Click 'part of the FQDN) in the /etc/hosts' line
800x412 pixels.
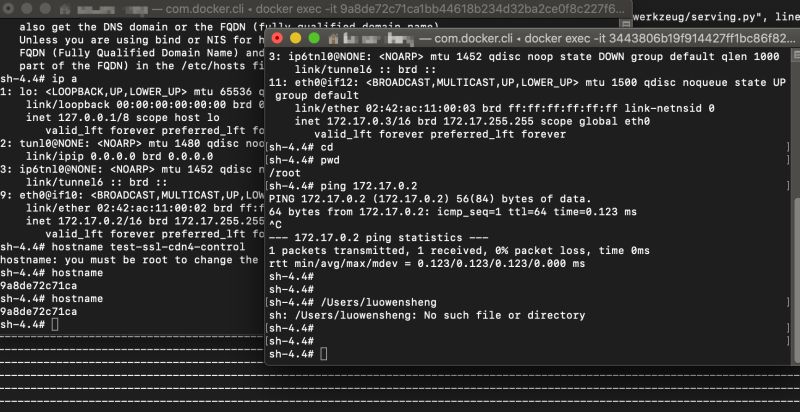pos(143,66)
